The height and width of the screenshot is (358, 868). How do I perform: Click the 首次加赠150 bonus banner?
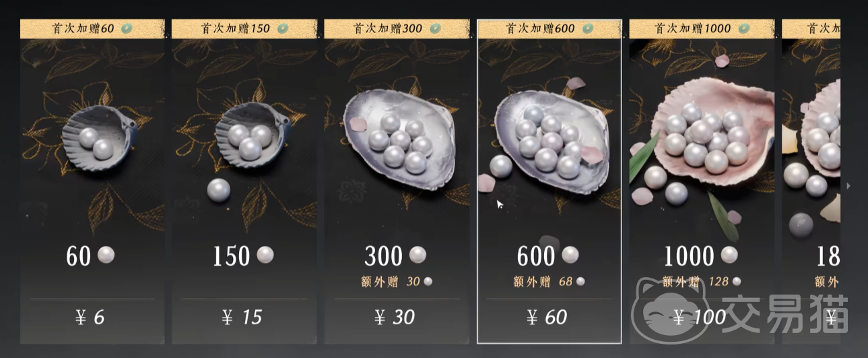coord(244,28)
